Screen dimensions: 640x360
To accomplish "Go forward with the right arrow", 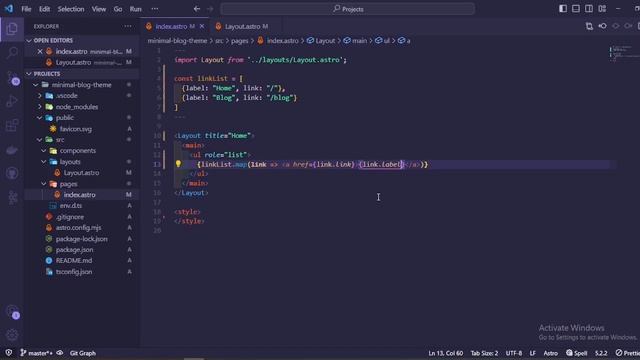I will pyautogui.click(x=210, y=9).
